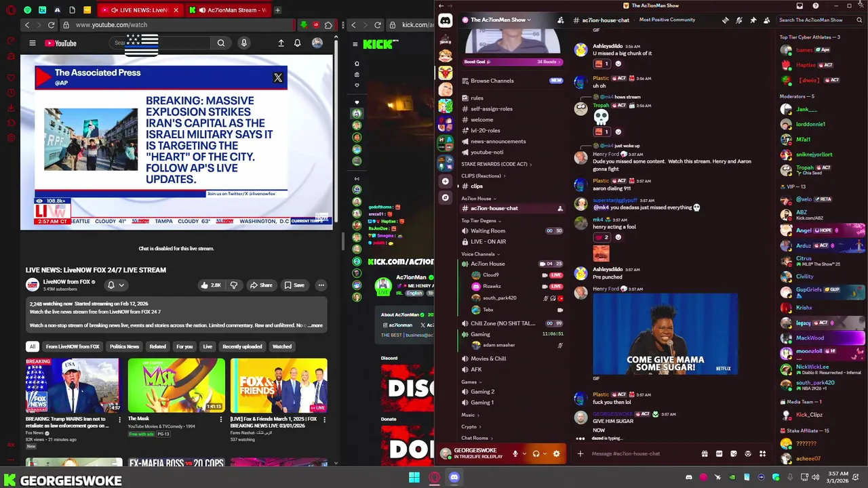This screenshot has height=488, width=868.
Task: Open the GIF picker in Discord
Action: (x=719, y=453)
